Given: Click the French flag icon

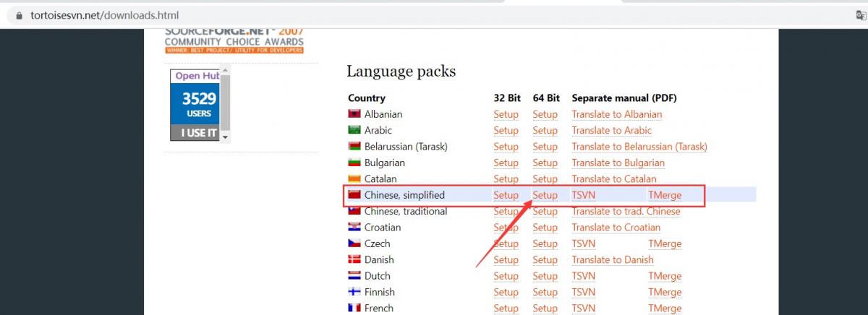Looking at the screenshot, I should tap(354, 308).
